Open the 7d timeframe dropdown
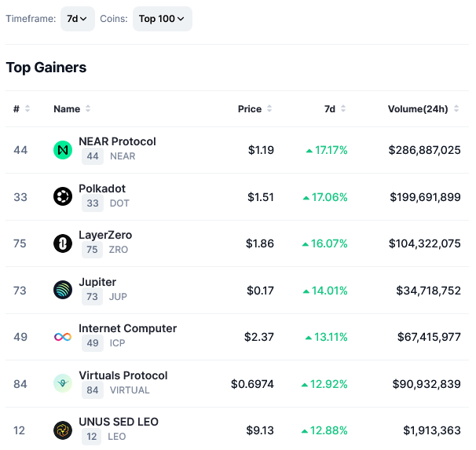 pos(77,19)
